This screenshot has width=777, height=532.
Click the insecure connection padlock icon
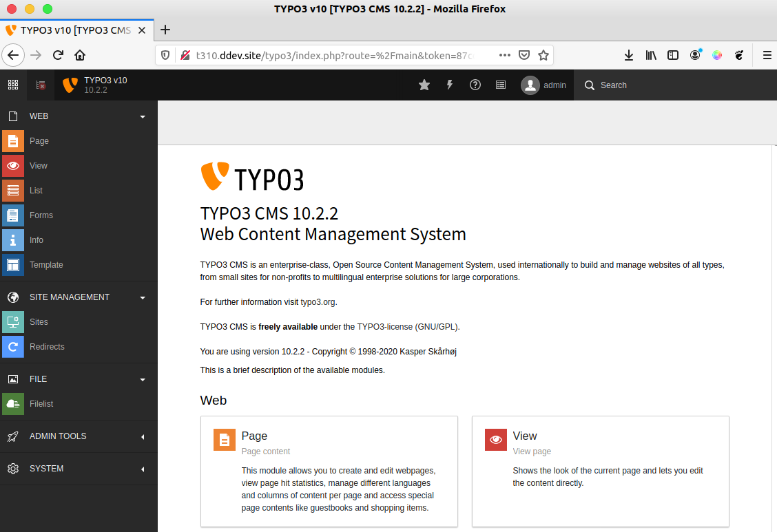tap(185, 55)
